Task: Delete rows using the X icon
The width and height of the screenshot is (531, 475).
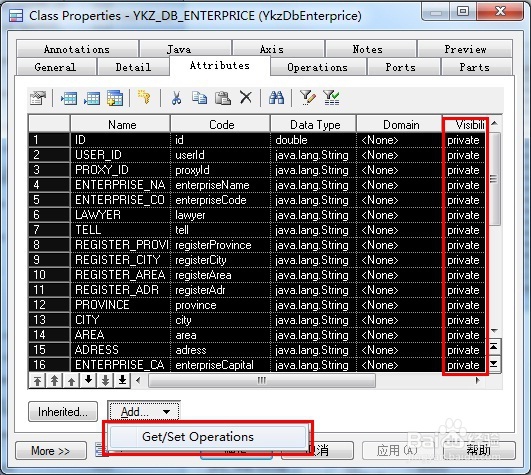Action: (x=246, y=98)
